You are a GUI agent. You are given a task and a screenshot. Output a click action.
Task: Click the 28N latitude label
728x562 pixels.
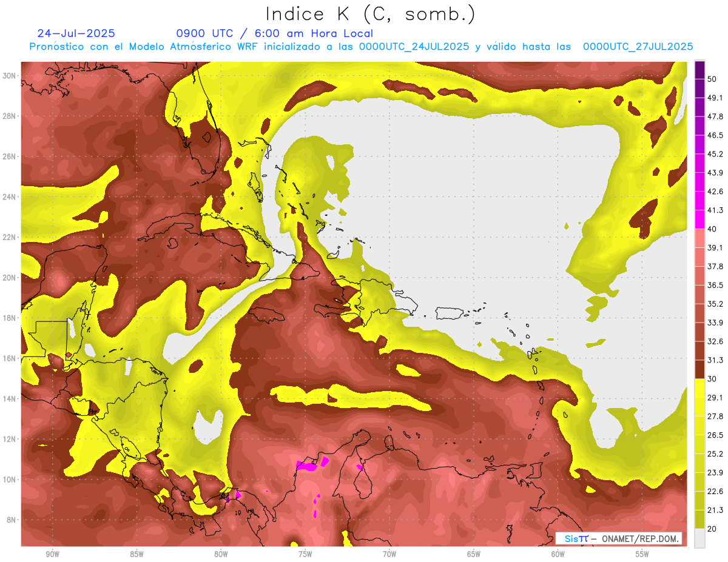9,116
